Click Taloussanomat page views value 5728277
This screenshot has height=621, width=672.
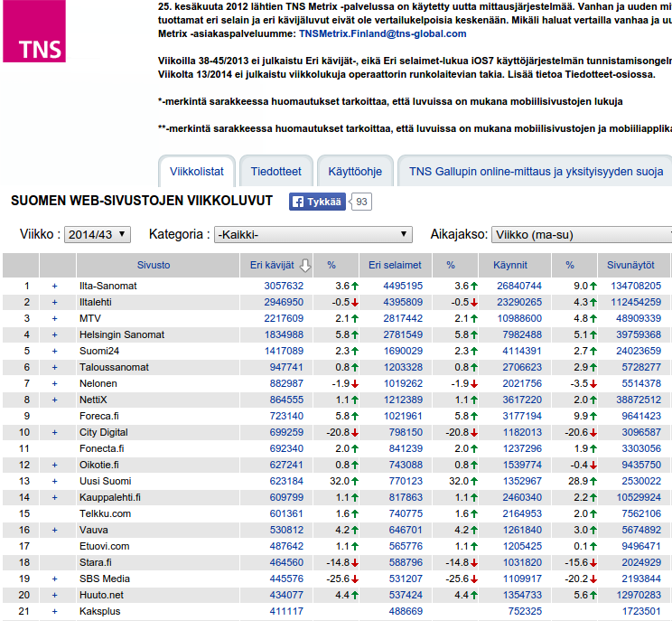tap(641, 368)
